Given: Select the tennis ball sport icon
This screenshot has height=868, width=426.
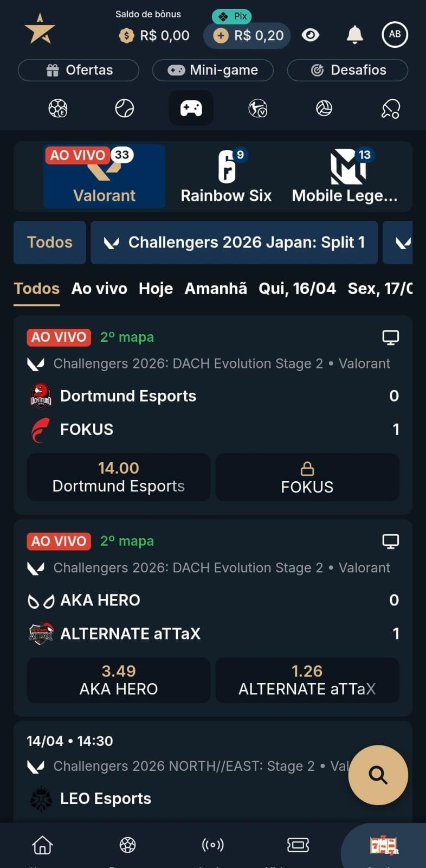Looking at the screenshot, I should click(124, 108).
